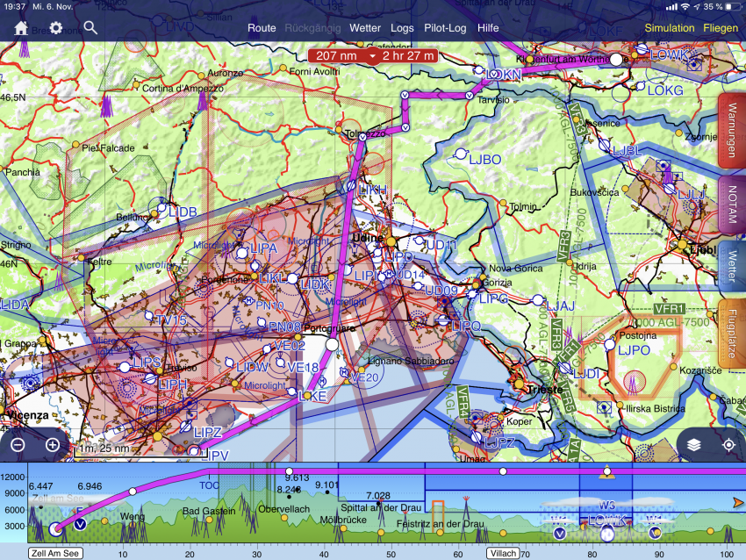Open the Hilfe menu

coord(488,28)
